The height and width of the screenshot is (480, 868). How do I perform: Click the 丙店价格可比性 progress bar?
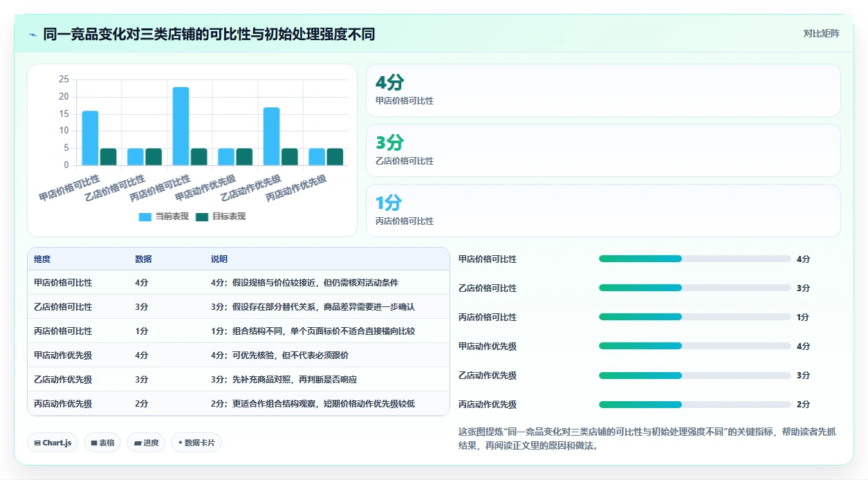coord(694,317)
